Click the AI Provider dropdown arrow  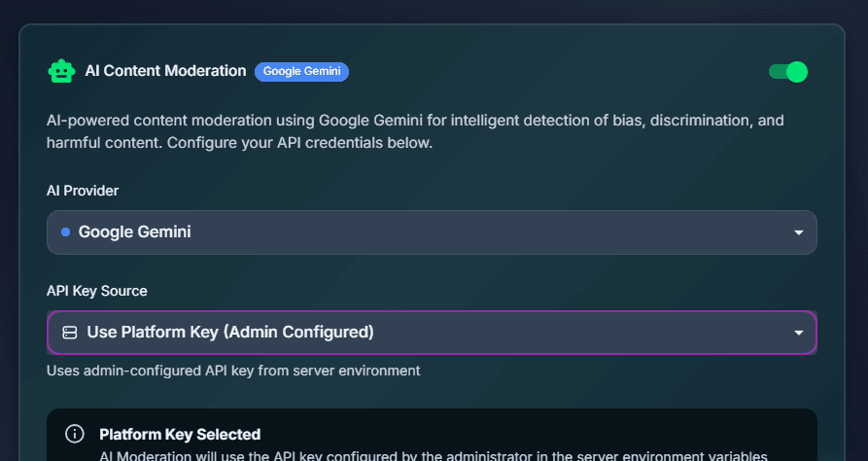[x=798, y=233]
